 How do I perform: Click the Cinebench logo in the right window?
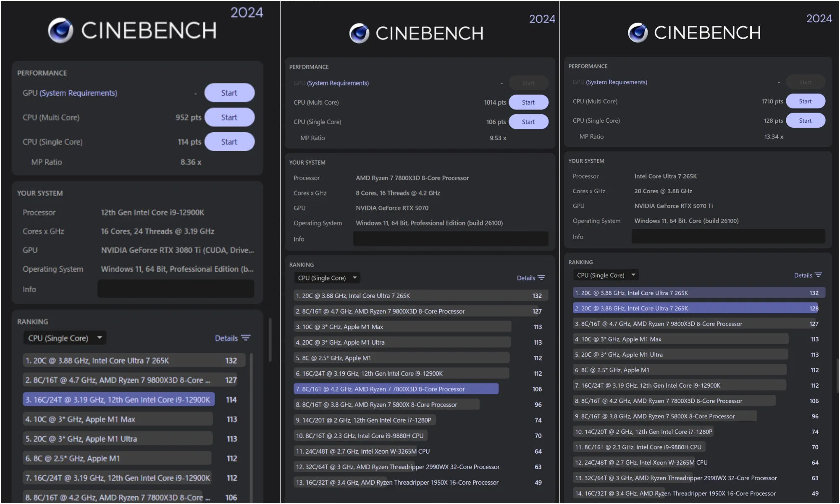[638, 32]
